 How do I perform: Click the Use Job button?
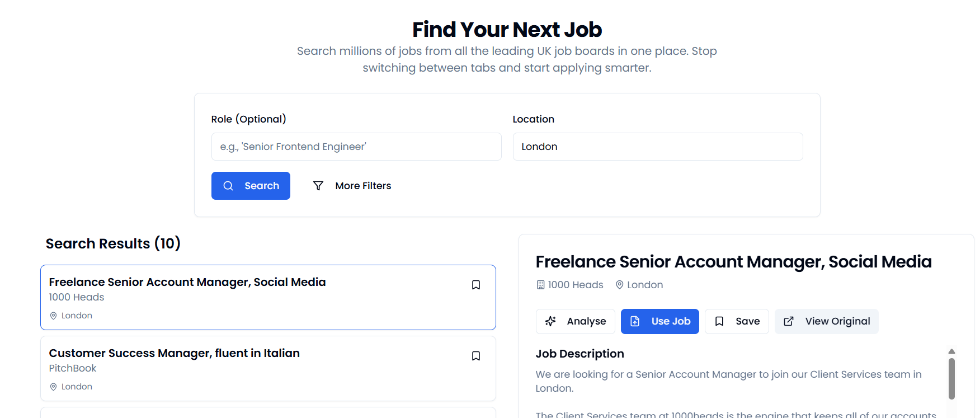660,321
